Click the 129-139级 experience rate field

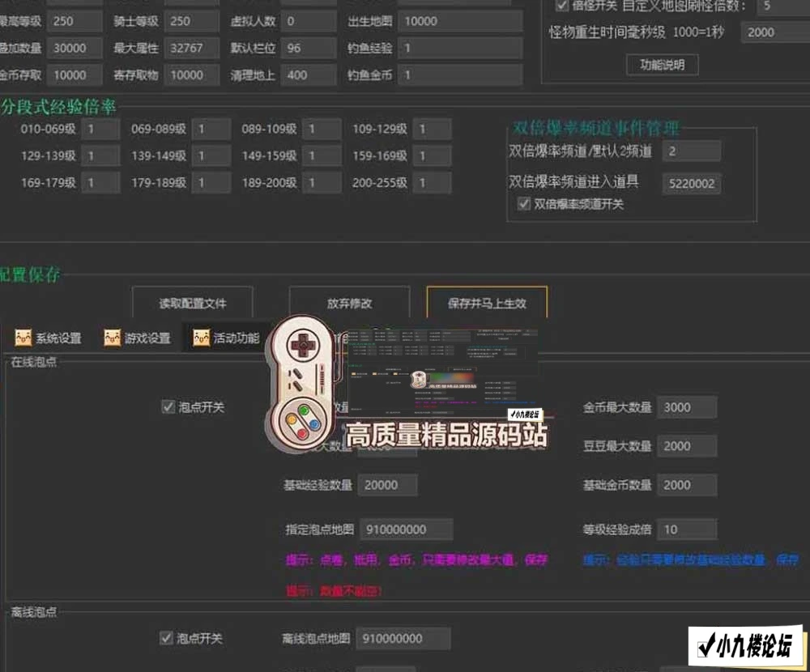pyautogui.click(x=100, y=155)
